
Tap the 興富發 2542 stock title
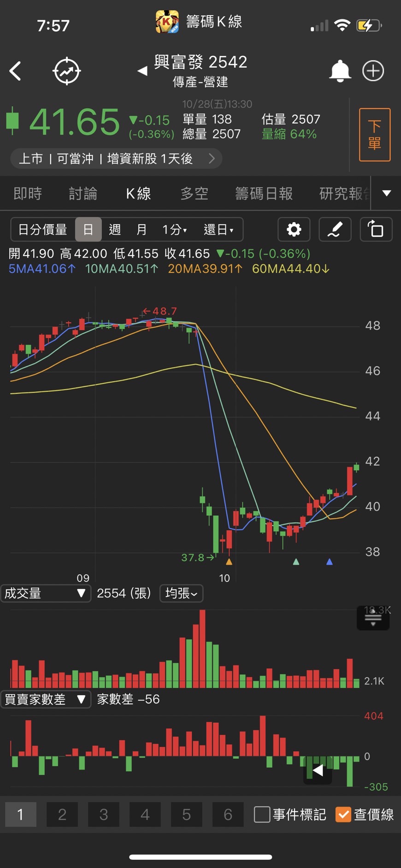(x=200, y=62)
